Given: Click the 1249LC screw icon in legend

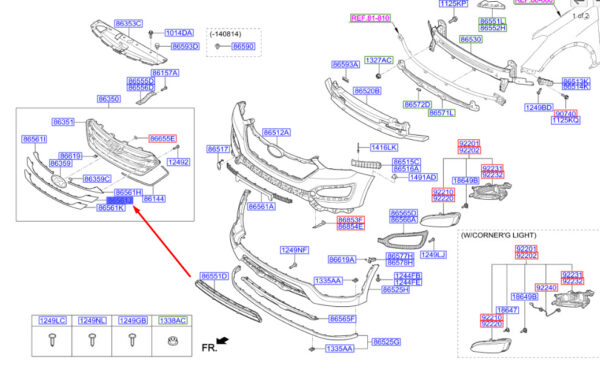Looking at the screenshot, I should [x=52, y=339].
